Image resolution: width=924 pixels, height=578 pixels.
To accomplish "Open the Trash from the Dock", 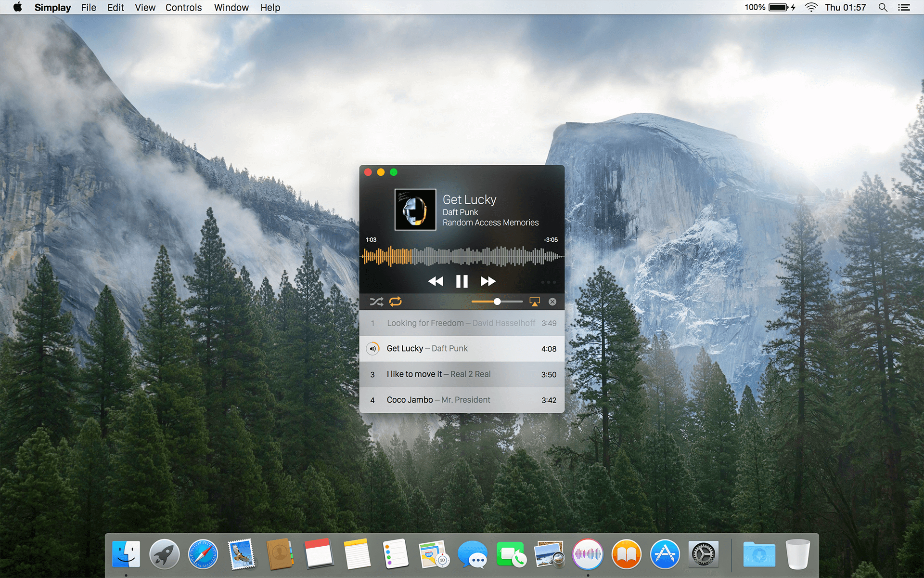I will tap(798, 554).
